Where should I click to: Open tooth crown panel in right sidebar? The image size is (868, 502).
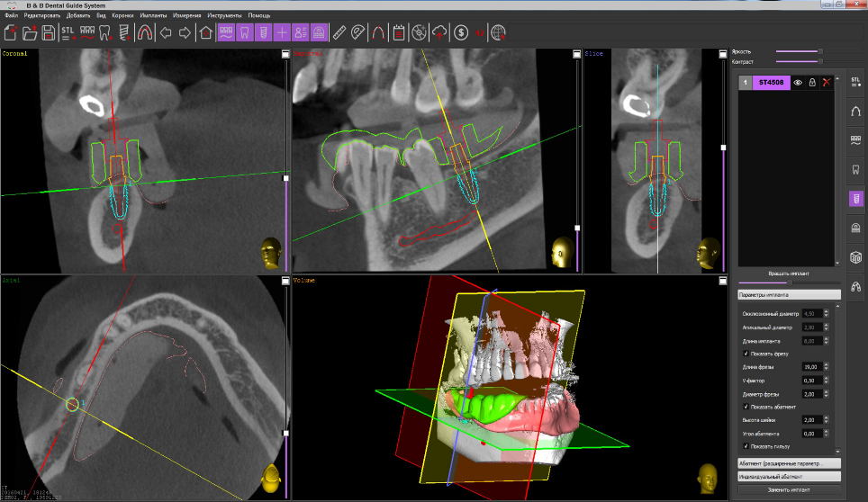(855, 169)
